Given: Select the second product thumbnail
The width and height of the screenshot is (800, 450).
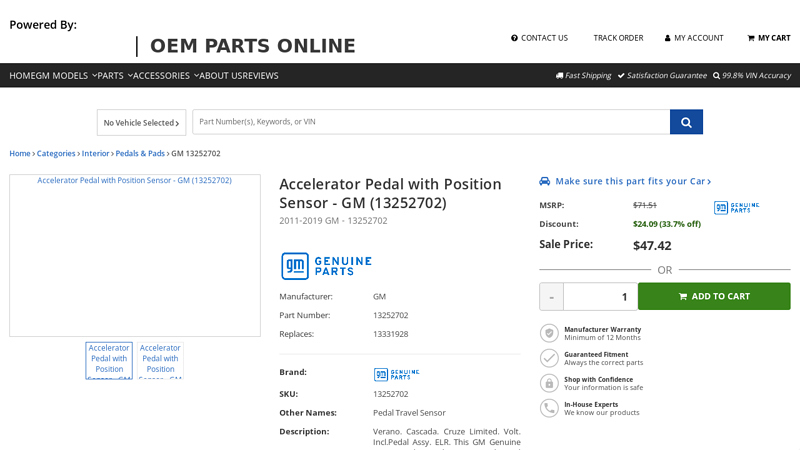Looking at the screenshot, I should (160, 361).
